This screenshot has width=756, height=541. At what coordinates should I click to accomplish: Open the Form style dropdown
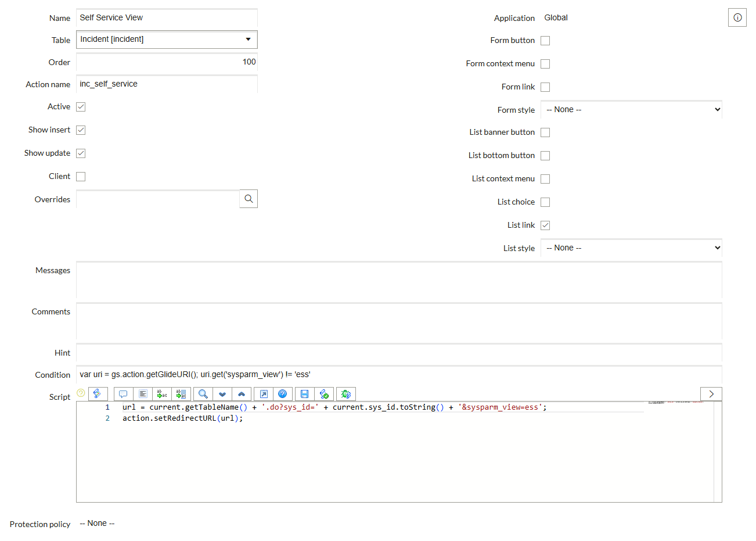pyautogui.click(x=631, y=109)
